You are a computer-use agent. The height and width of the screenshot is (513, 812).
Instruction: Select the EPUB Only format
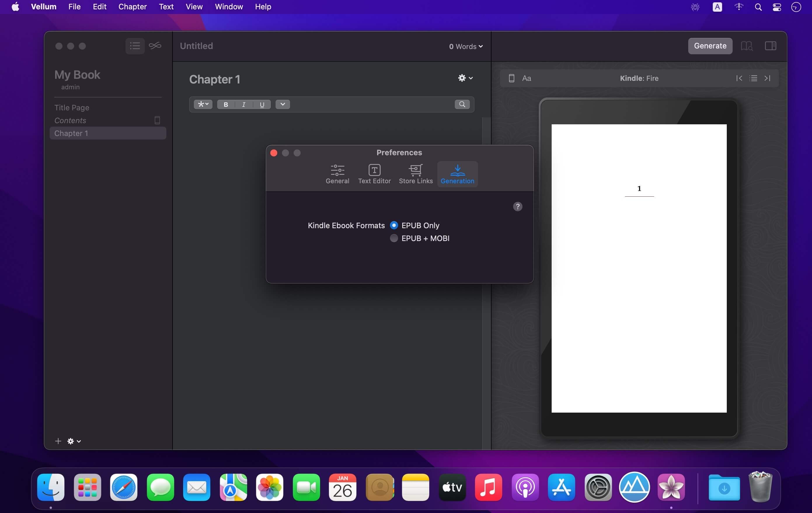point(394,225)
